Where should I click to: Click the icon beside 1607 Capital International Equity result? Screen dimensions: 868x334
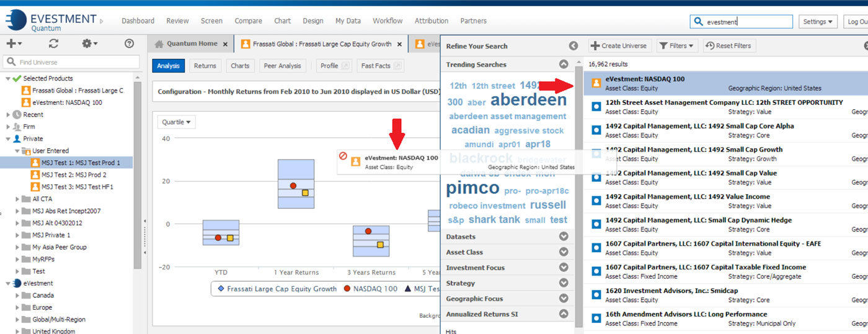tap(596, 248)
